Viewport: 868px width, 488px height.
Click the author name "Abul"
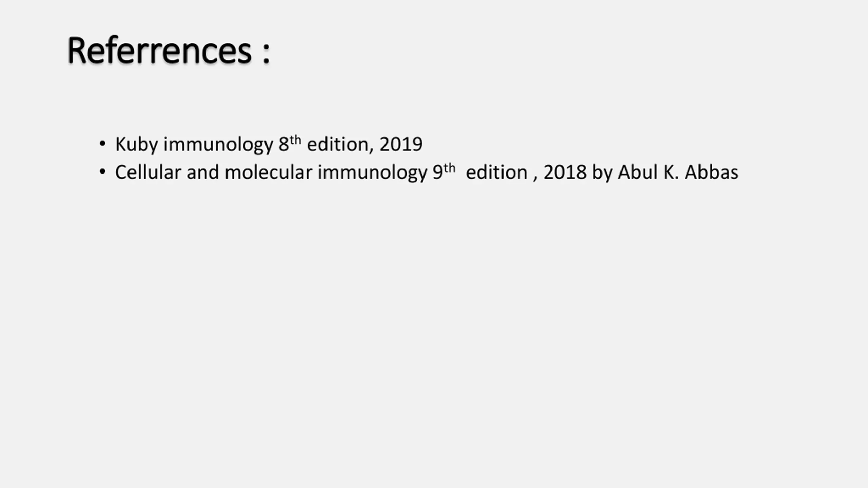coord(638,172)
